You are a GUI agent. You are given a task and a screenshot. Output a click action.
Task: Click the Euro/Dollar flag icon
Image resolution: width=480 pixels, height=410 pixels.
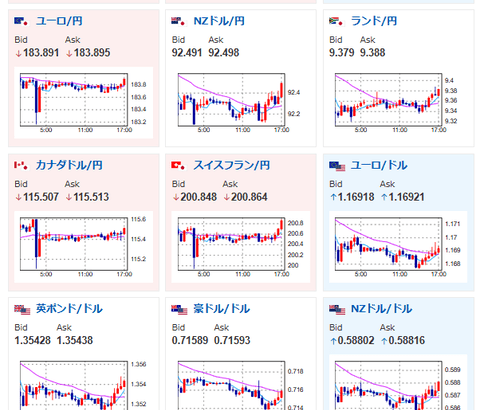point(337,166)
